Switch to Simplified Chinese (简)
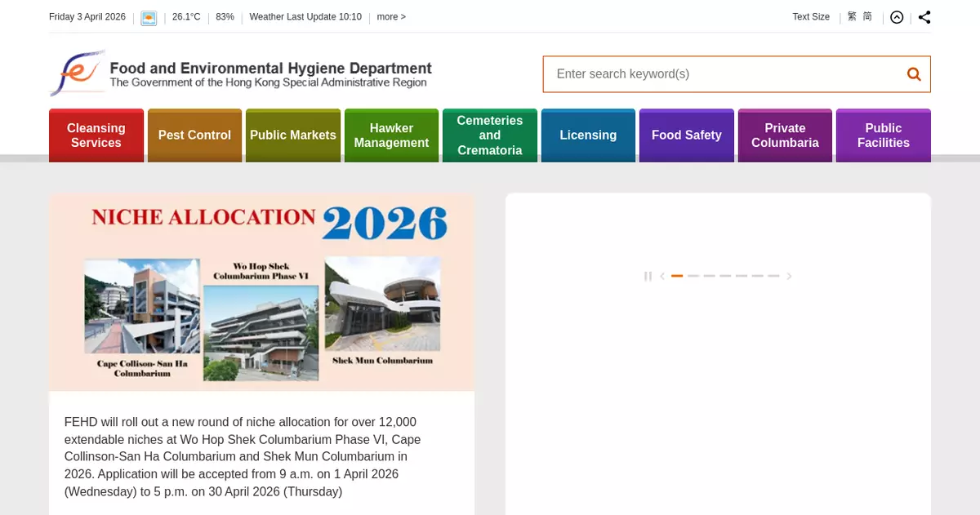The image size is (980, 515). [x=867, y=16]
